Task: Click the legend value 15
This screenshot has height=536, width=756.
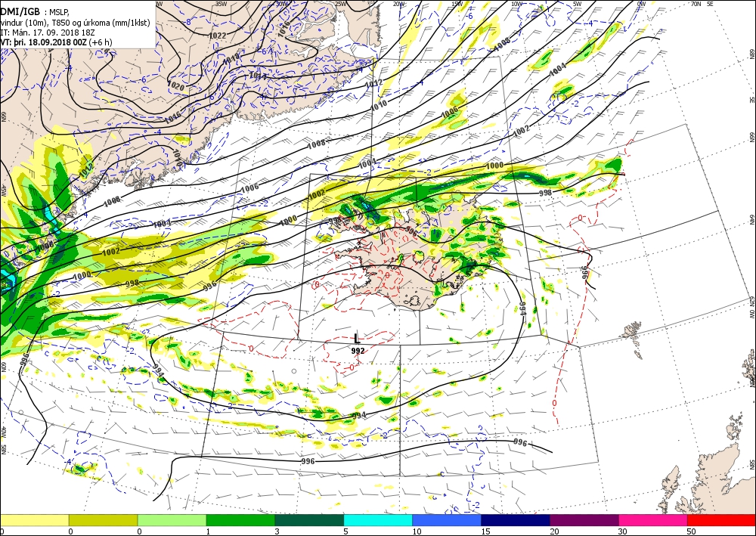Action: 485,531
